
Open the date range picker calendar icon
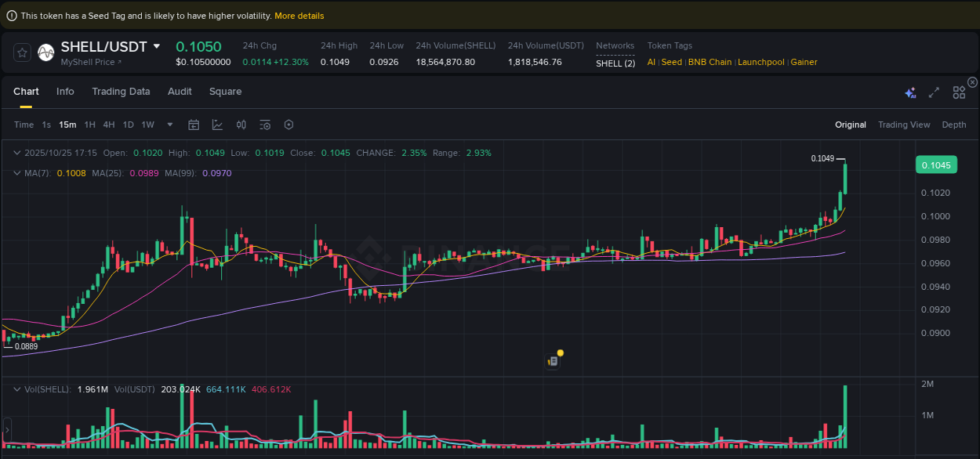(194, 124)
